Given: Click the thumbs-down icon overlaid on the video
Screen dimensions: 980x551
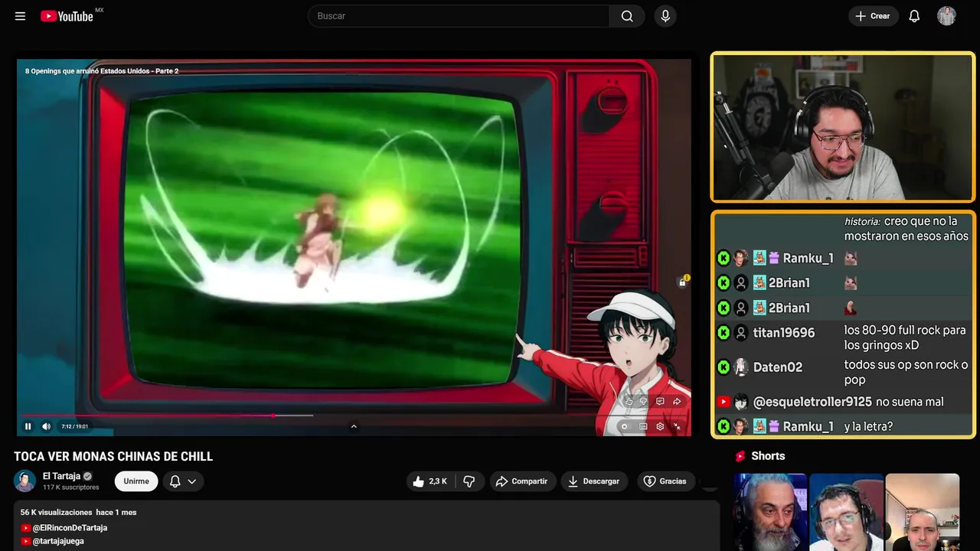Looking at the screenshot, I should coord(644,401).
